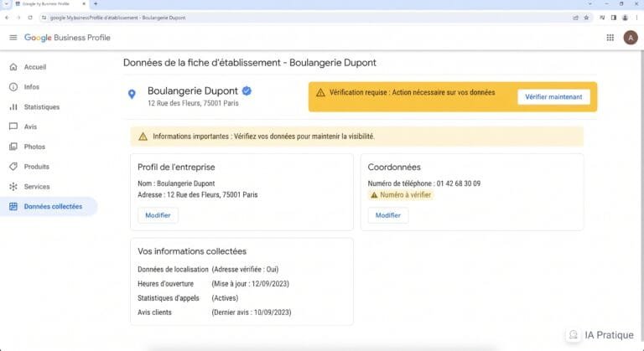Click the Informations importantes banner text

pos(263,137)
